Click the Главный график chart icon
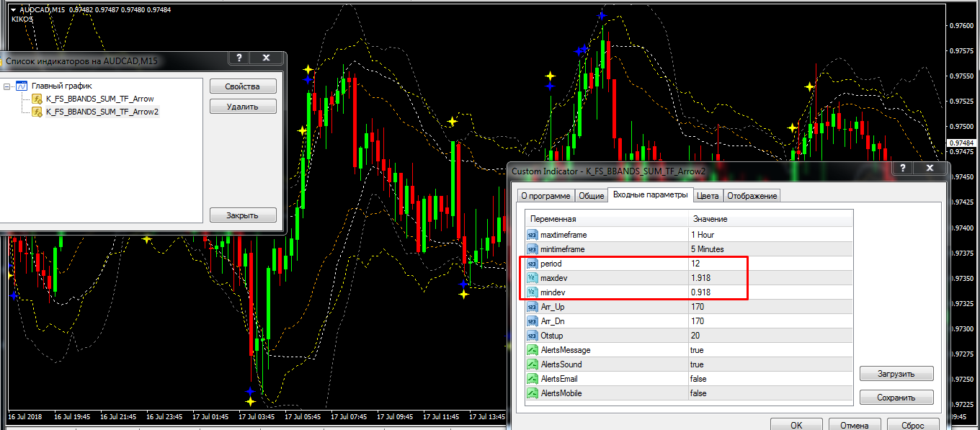Screen dimensions: 980x430 [22, 86]
